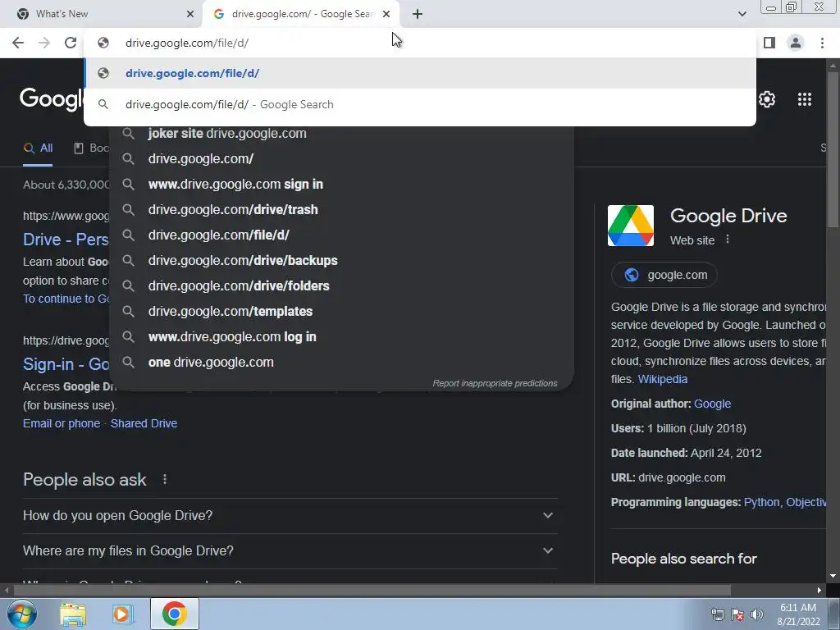Click 'Report inappropriate predictions' link
This screenshot has height=630, width=840.
click(x=495, y=383)
